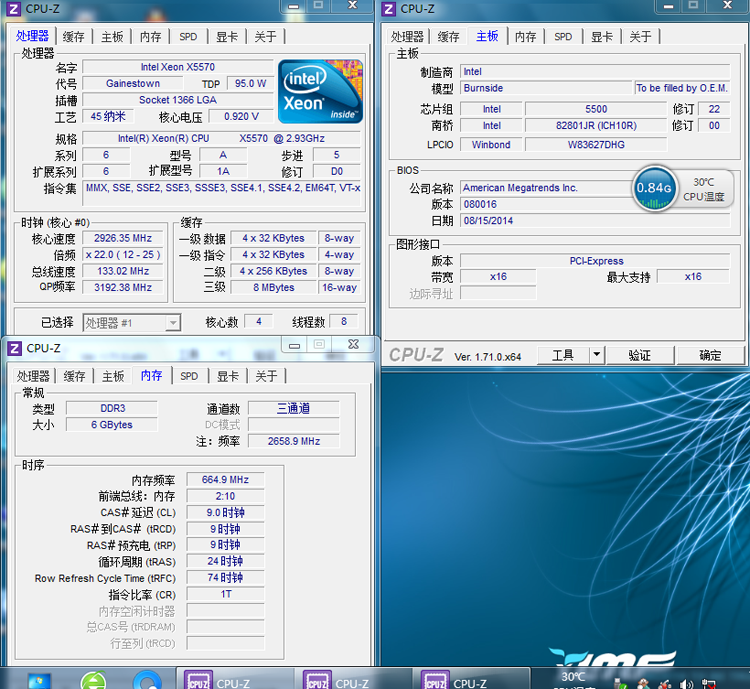Open SPD tab in the processor window

point(188,37)
